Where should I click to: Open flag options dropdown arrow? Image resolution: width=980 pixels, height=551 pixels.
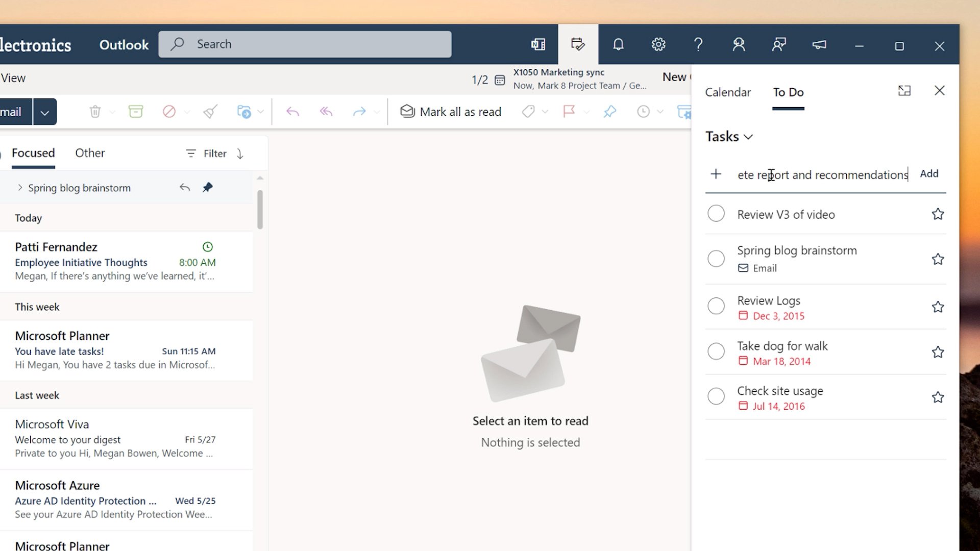click(586, 112)
